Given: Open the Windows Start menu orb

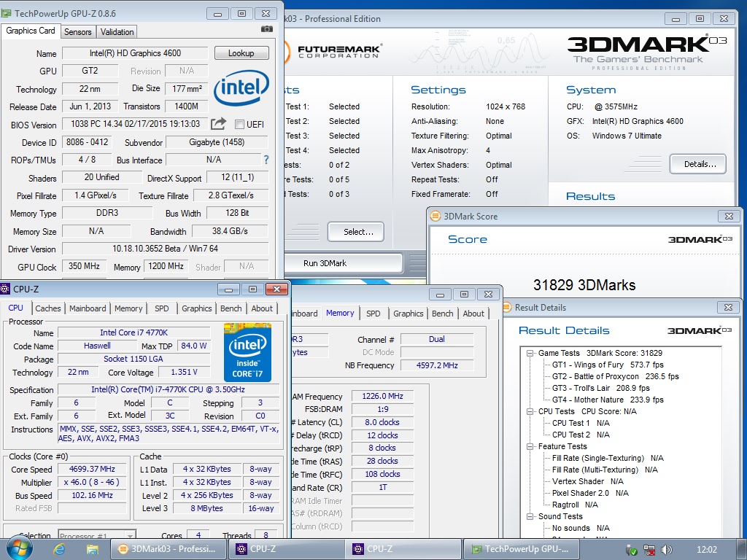Looking at the screenshot, I should tap(19, 548).
